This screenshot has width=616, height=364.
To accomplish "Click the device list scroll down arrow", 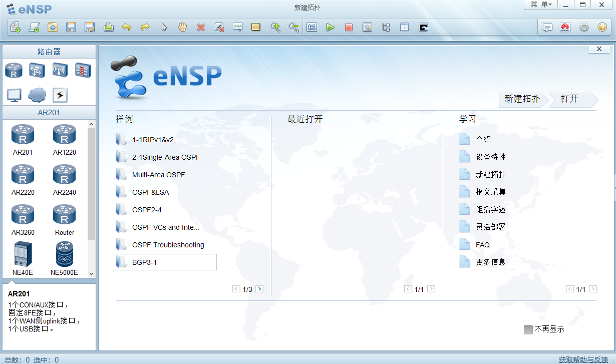I will [x=91, y=273].
